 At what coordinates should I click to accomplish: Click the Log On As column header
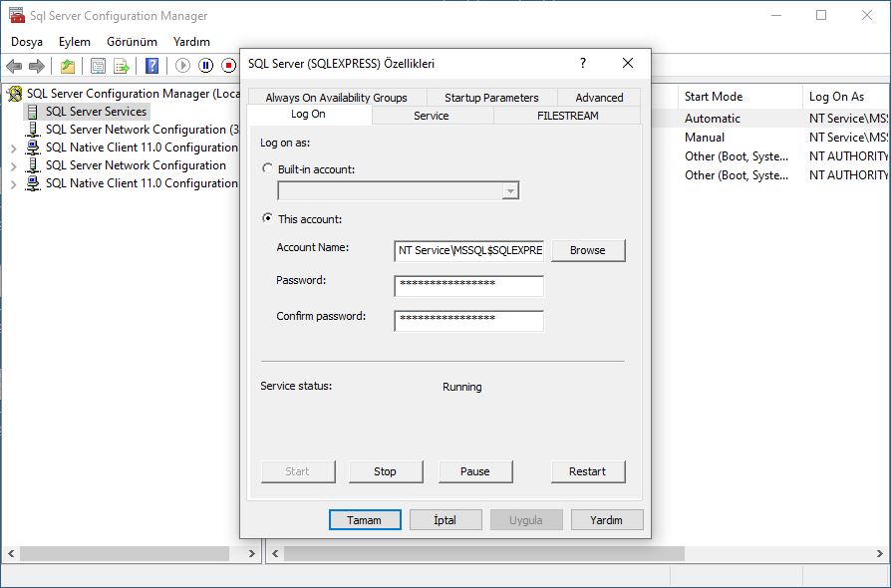tap(847, 97)
